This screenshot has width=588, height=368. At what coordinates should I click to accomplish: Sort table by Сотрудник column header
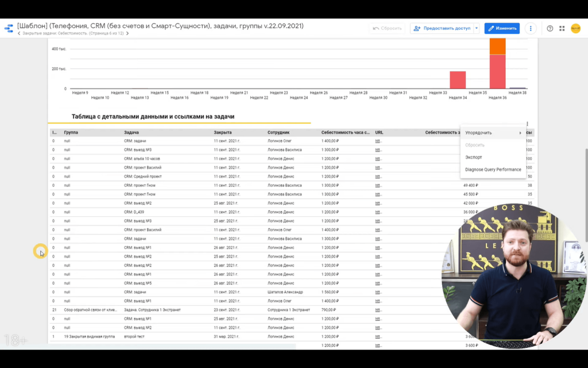[278, 132]
